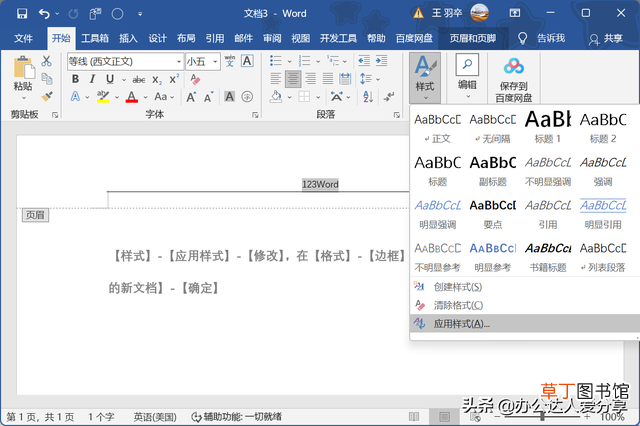The height and width of the screenshot is (426, 640).
Task: Open the Paragraph dialog launcher
Action: coord(397,115)
